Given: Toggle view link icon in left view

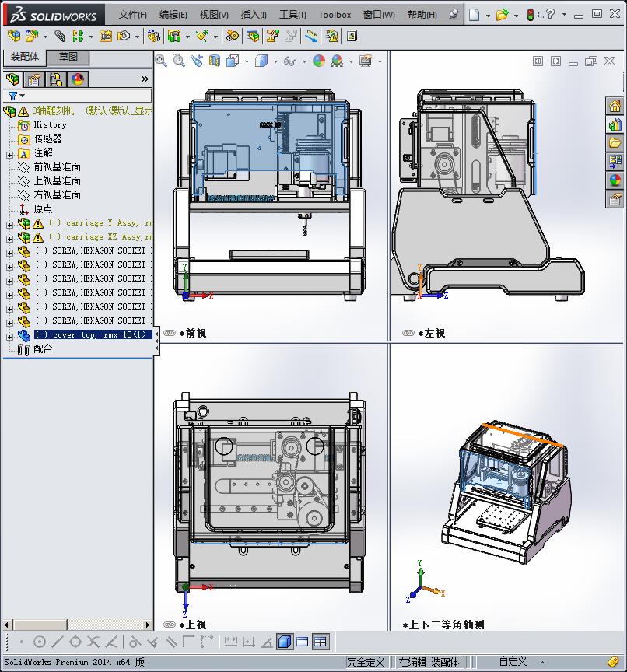Looking at the screenshot, I should (408, 333).
